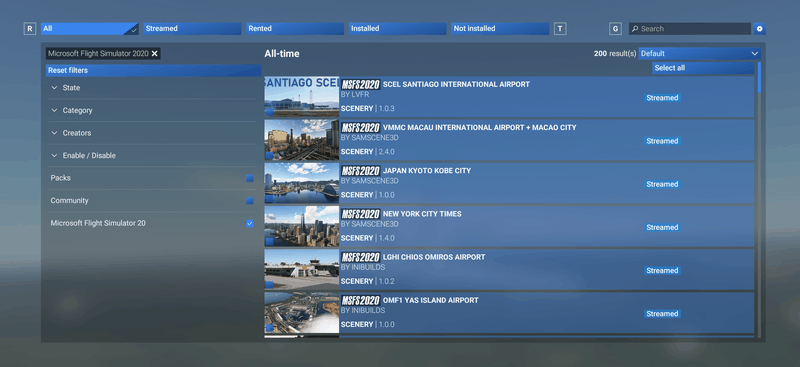Select the All tab
The height and width of the screenshot is (367, 800).
pyautogui.click(x=90, y=29)
